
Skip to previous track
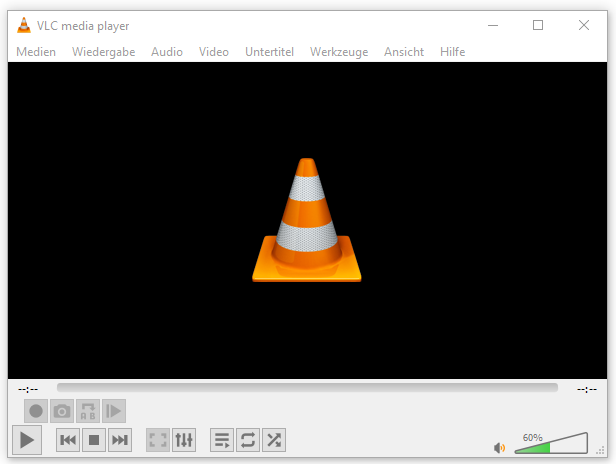(x=68, y=440)
